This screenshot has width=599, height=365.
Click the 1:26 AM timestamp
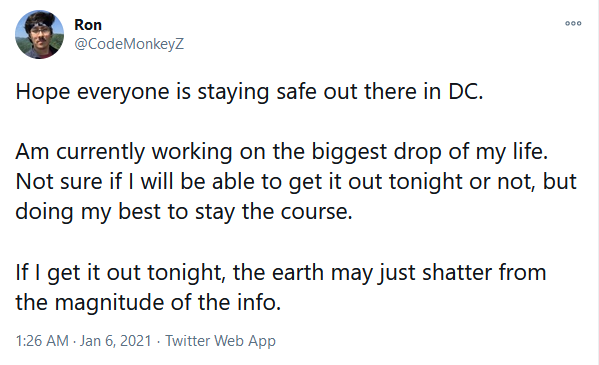point(42,341)
